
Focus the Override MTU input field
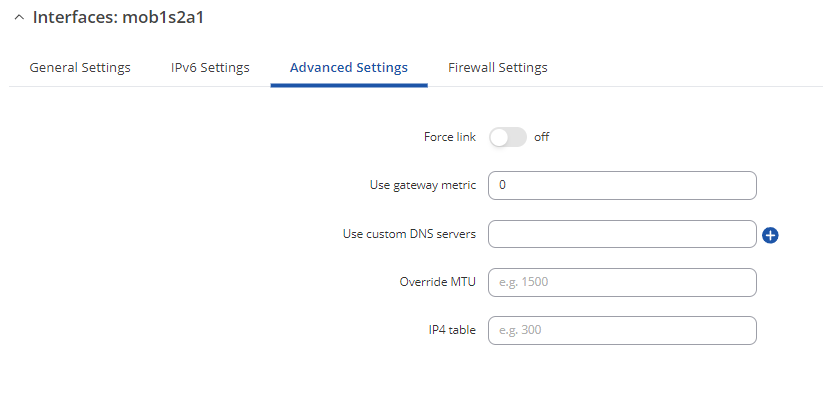622,282
